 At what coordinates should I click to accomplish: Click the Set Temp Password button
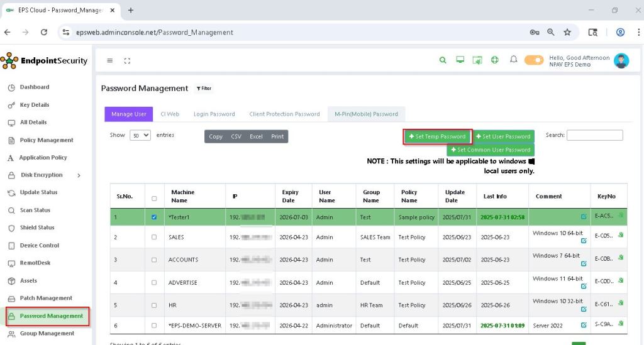point(437,136)
